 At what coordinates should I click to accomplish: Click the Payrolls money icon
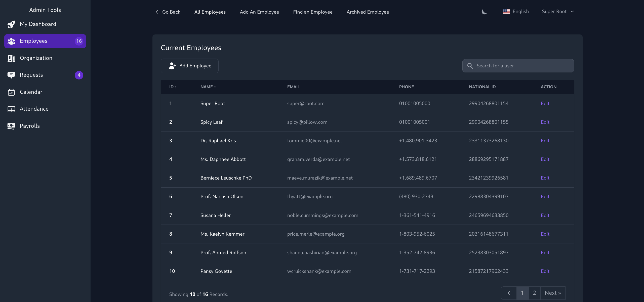pos(11,126)
